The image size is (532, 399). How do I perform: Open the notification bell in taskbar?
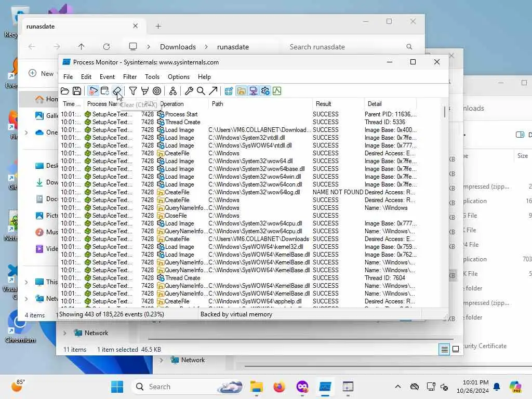pyautogui.click(x=497, y=387)
